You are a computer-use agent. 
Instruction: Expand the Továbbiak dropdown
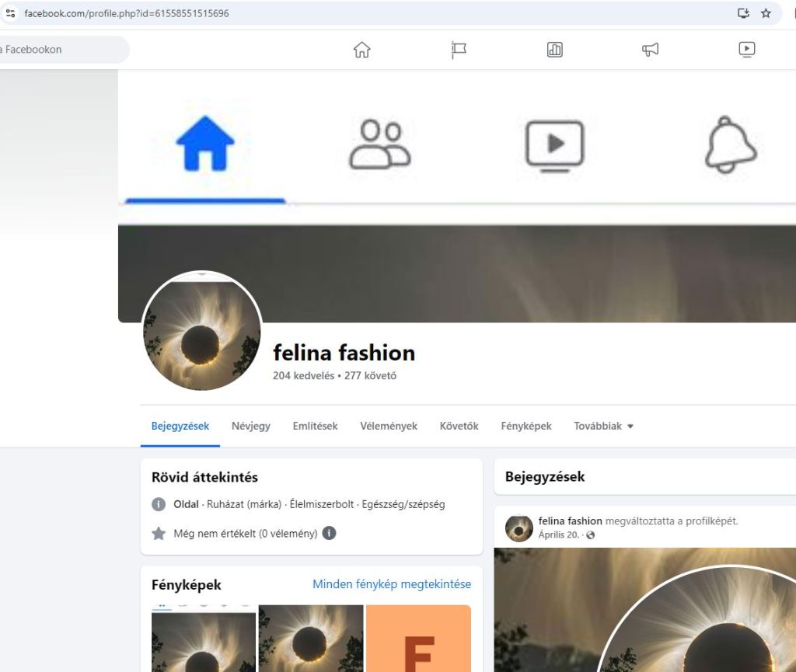(x=603, y=426)
